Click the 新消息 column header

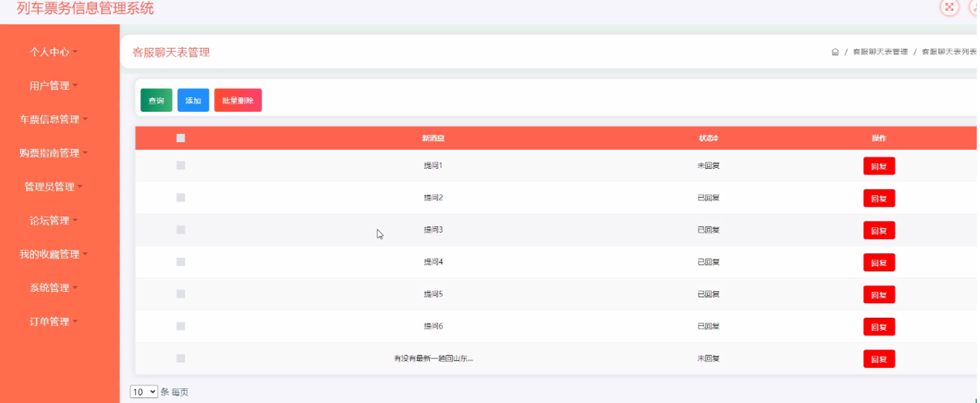tap(433, 139)
